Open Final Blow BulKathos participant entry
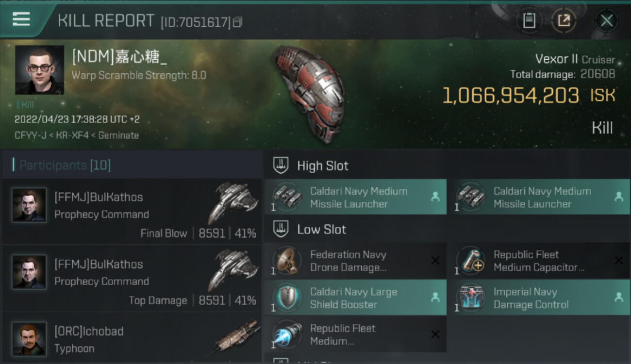The height and width of the screenshot is (364, 631). [x=132, y=212]
